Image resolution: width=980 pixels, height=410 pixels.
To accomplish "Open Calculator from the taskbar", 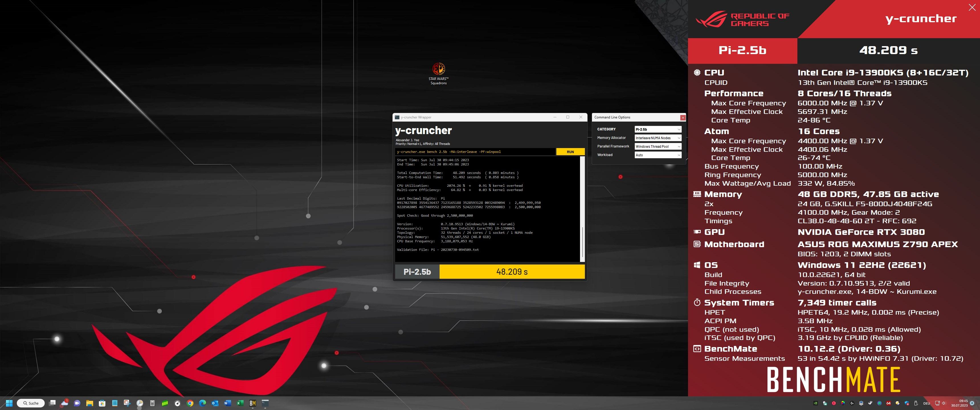I will tap(152, 403).
